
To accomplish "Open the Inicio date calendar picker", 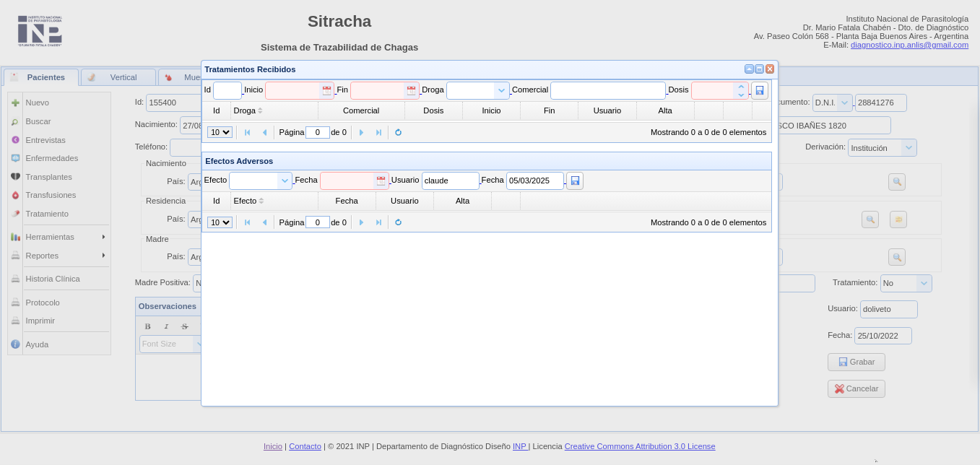I will pyautogui.click(x=326, y=90).
